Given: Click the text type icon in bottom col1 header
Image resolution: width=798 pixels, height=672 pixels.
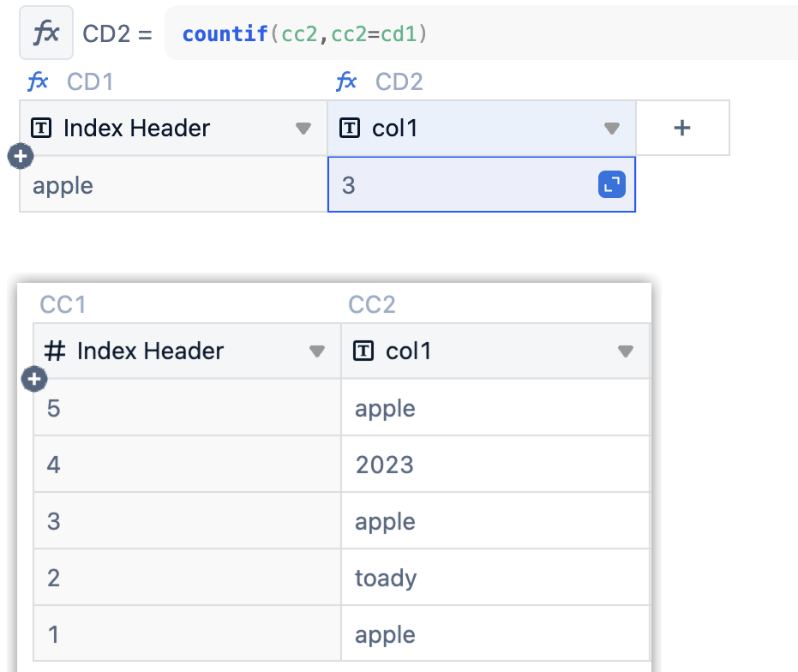Looking at the screenshot, I should click(x=363, y=351).
